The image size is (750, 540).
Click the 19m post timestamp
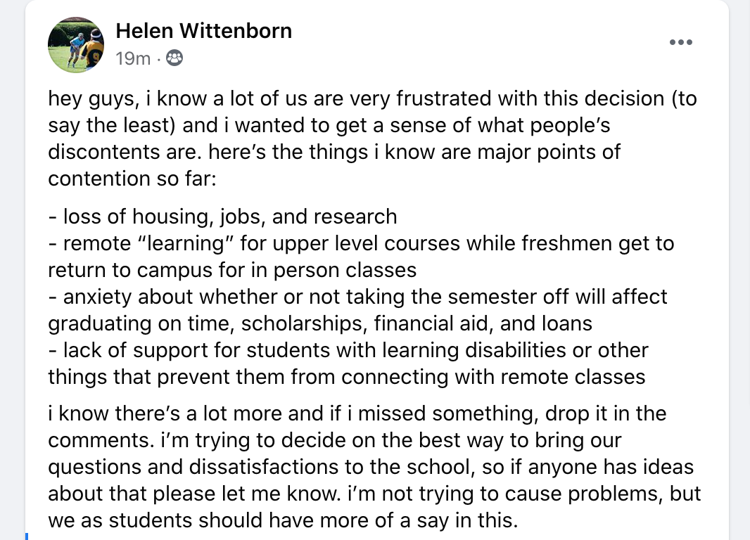(133, 58)
